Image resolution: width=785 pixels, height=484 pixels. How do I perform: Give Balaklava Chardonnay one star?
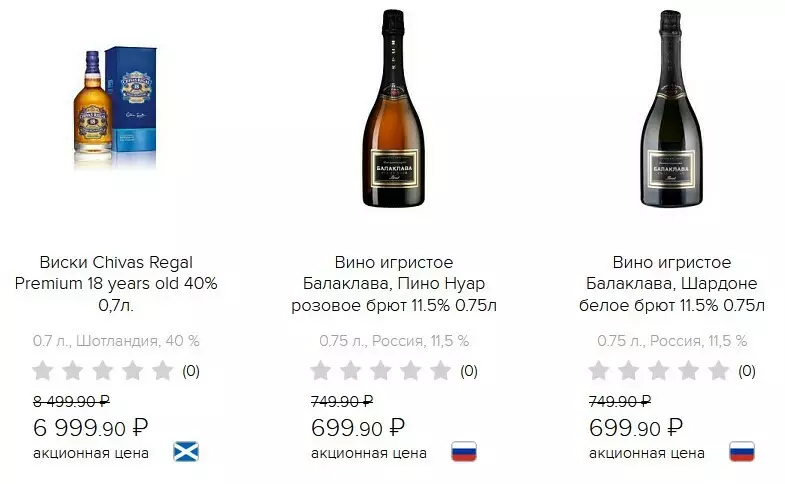coord(598,372)
